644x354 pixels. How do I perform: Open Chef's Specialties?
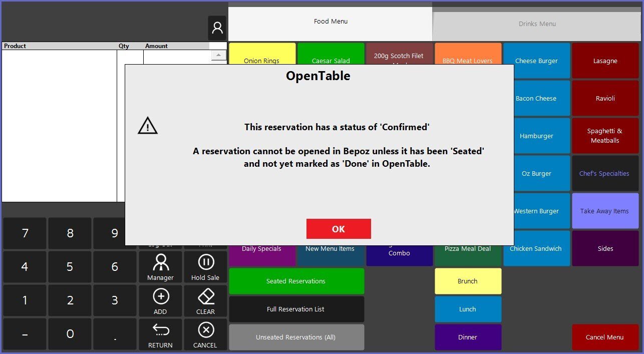coord(605,173)
